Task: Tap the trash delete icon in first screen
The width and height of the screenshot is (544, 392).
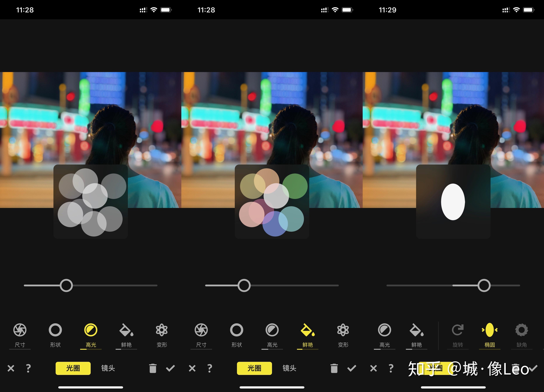Action: pyautogui.click(x=153, y=368)
